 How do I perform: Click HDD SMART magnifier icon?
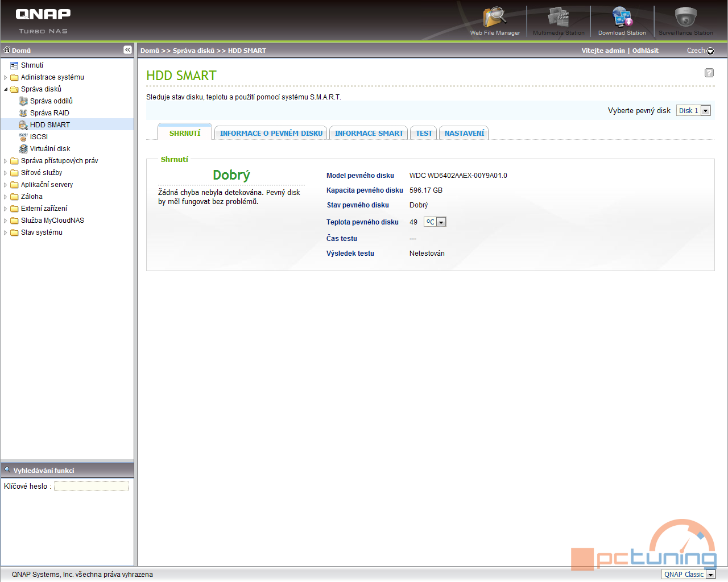[23, 125]
